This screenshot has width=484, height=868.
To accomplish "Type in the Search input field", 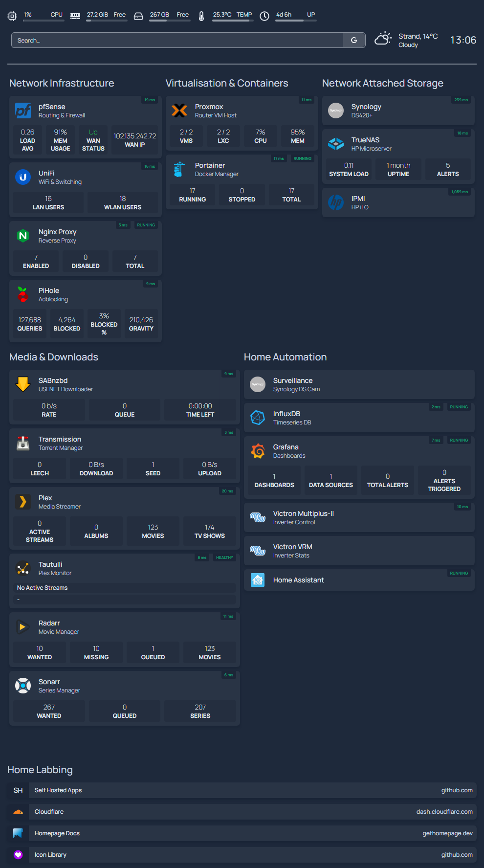I will [176, 41].
